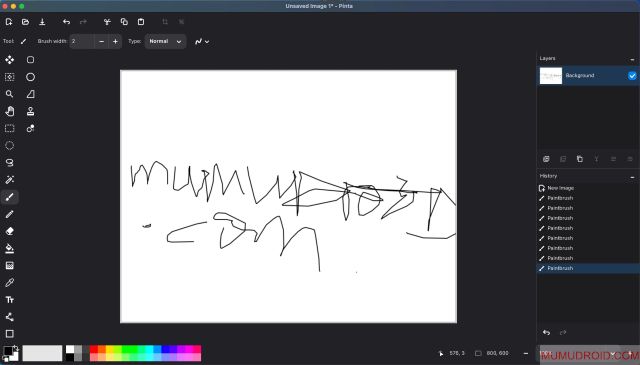Screen dimensions: 640x365
Task: Choose the Clone Stamp tool
Action: pyautogui.click(x=31, y=111)
